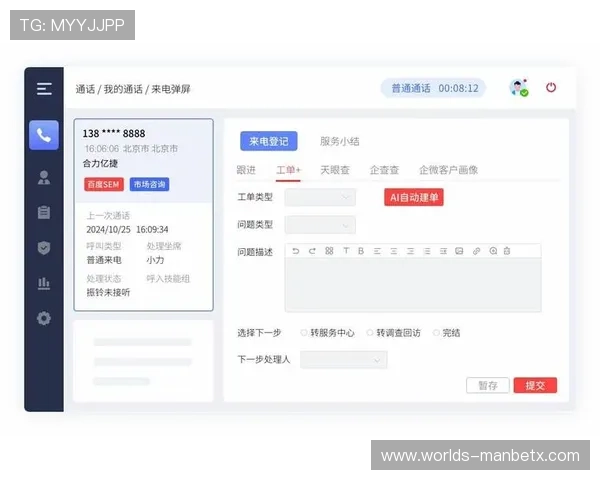Open the bar chart statistics icon in sidebar
The image size is (600, 480).
44,283
